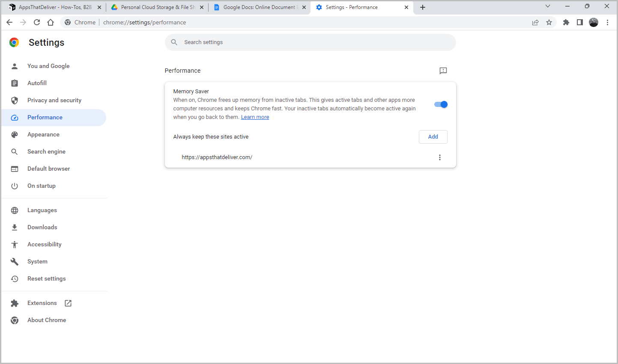Bookmark this page using the star icon

(549, 22)
